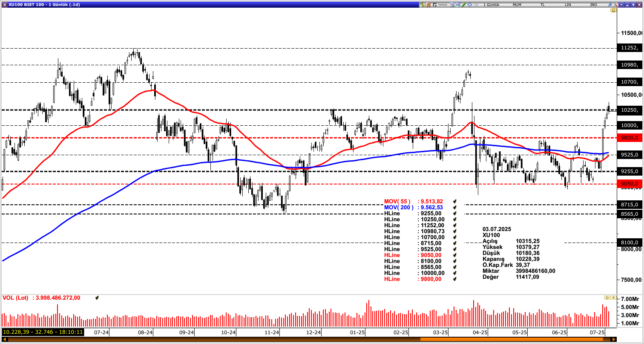Click the 10-24 date axis marker
644x344 pixels.
click(x=229, y=332)
